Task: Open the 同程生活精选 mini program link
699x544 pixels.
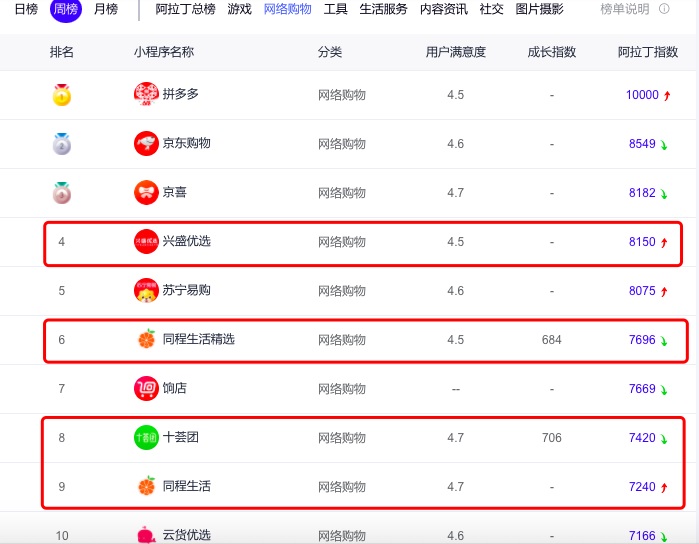Action: click(x=198, y=339)
